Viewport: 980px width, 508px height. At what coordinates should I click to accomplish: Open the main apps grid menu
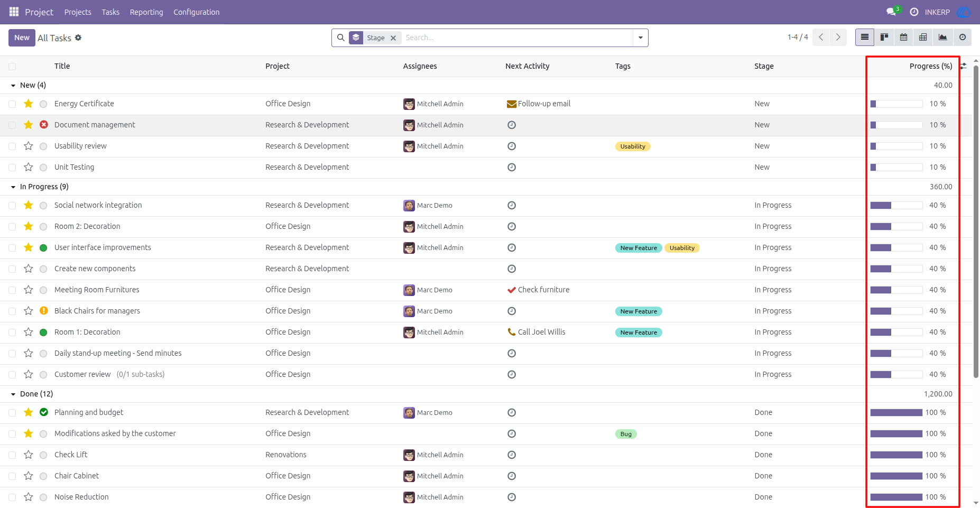[x=14, y=12]
